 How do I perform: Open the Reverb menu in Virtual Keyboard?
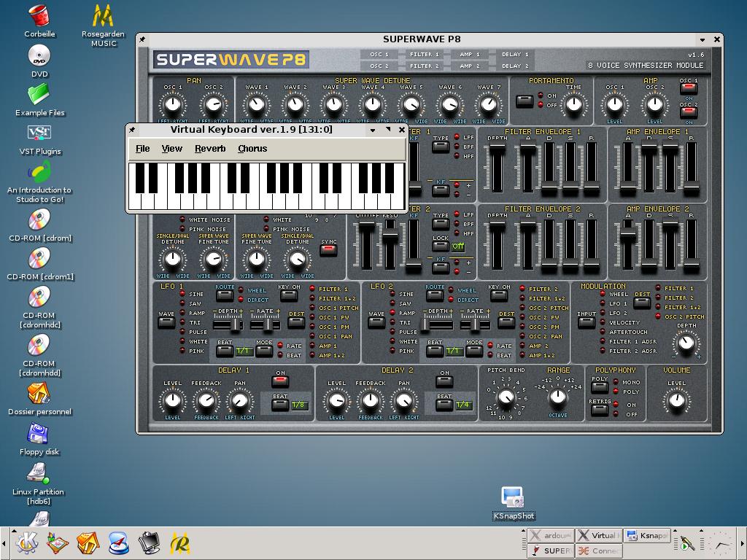pos(210,149)
